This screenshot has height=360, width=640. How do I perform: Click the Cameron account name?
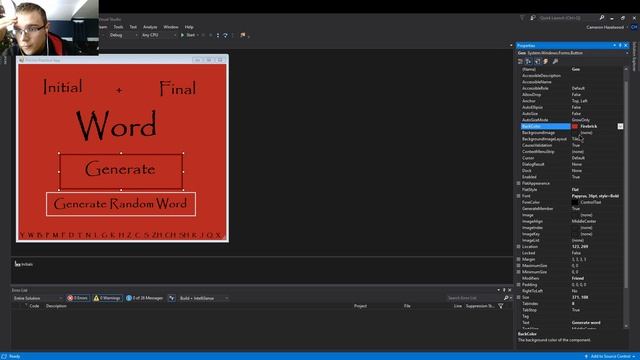tap(605, 27)
